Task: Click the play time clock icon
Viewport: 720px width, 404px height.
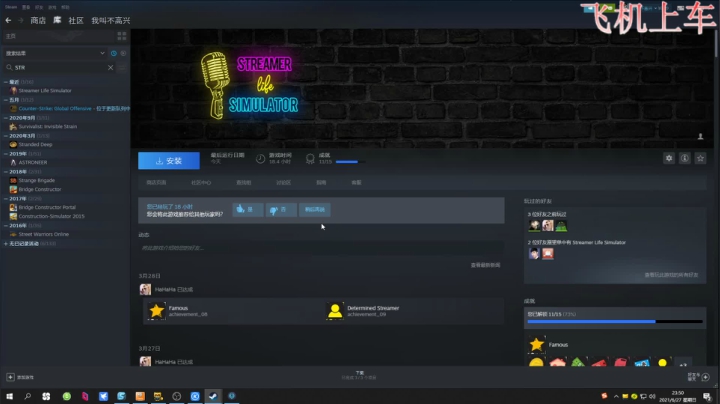Action: pyautogui.click(x=260, y=159)
